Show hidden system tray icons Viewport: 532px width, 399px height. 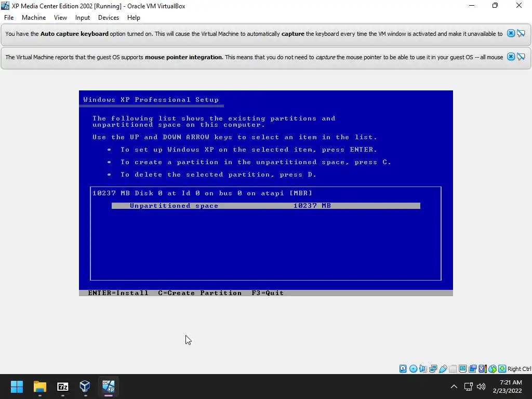pyautogui.click(x=454, y=387)
